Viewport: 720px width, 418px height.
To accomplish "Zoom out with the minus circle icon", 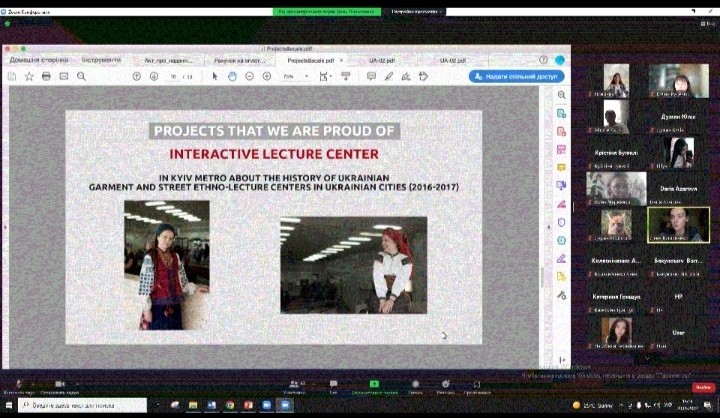I will 250,76.
